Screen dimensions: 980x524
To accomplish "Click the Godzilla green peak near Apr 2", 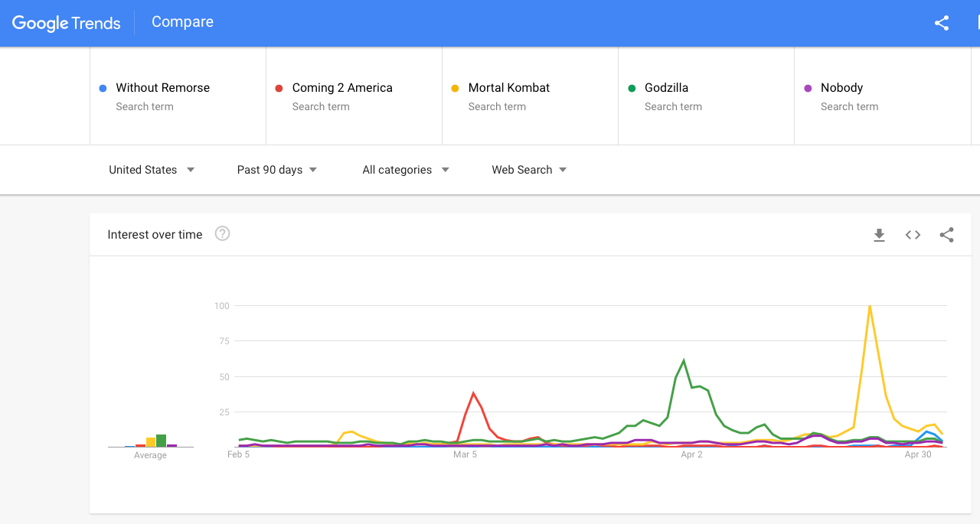I will tap(684, 360).
